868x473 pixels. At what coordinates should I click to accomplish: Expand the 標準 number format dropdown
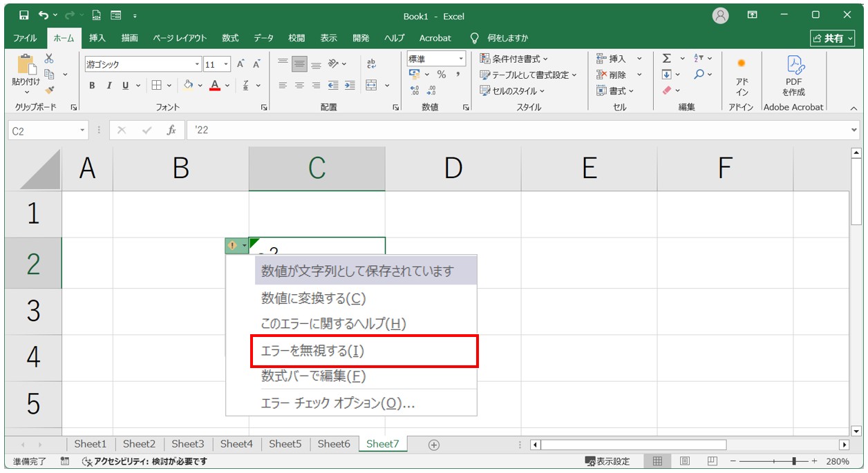pos(460,59)
